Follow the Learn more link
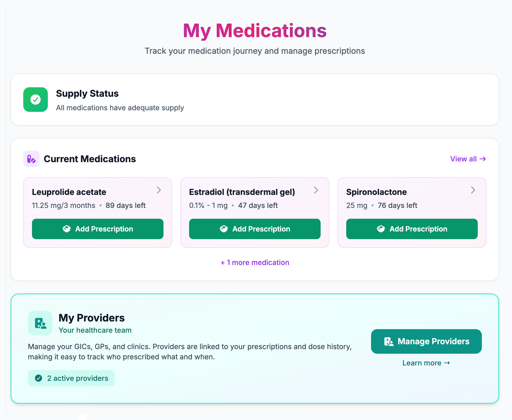512x420 pixels. tap(426, 363)
